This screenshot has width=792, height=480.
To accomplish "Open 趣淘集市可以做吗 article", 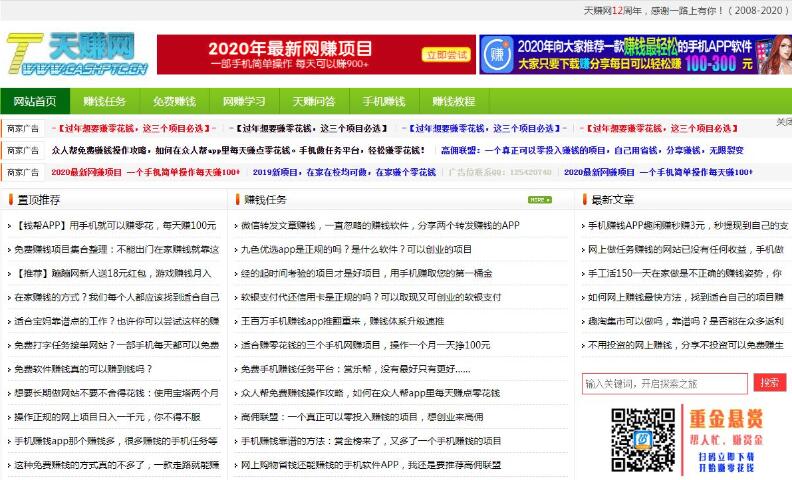I will (686, 321).
